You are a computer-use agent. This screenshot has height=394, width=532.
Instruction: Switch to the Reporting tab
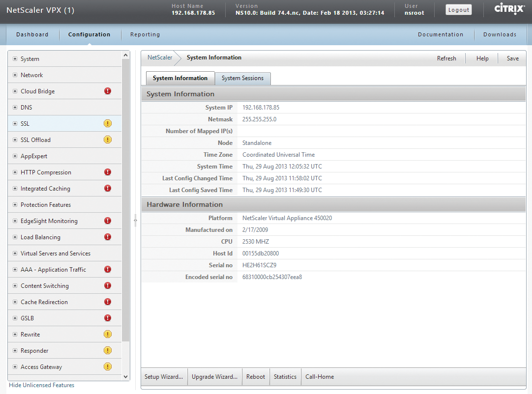click(x=145, y=34)
